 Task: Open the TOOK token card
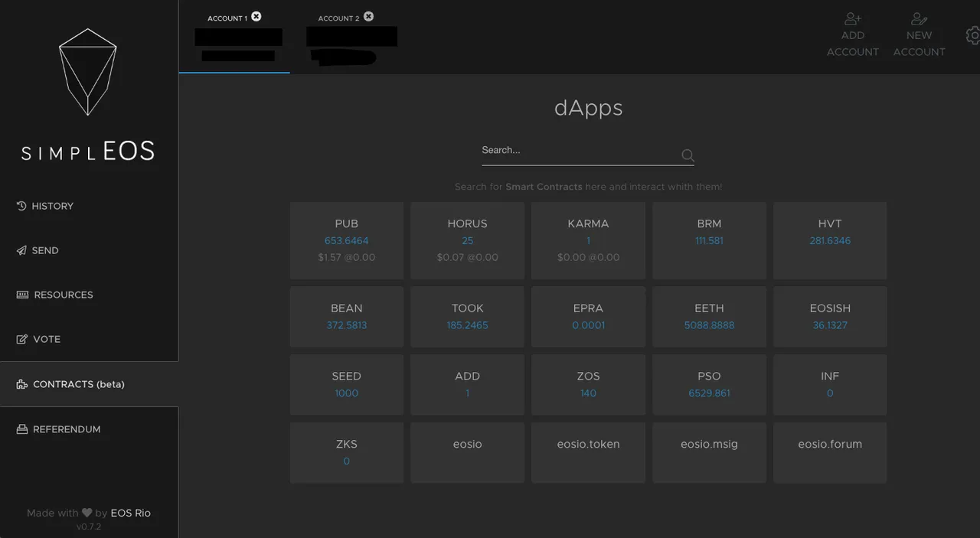pos(467,317)
